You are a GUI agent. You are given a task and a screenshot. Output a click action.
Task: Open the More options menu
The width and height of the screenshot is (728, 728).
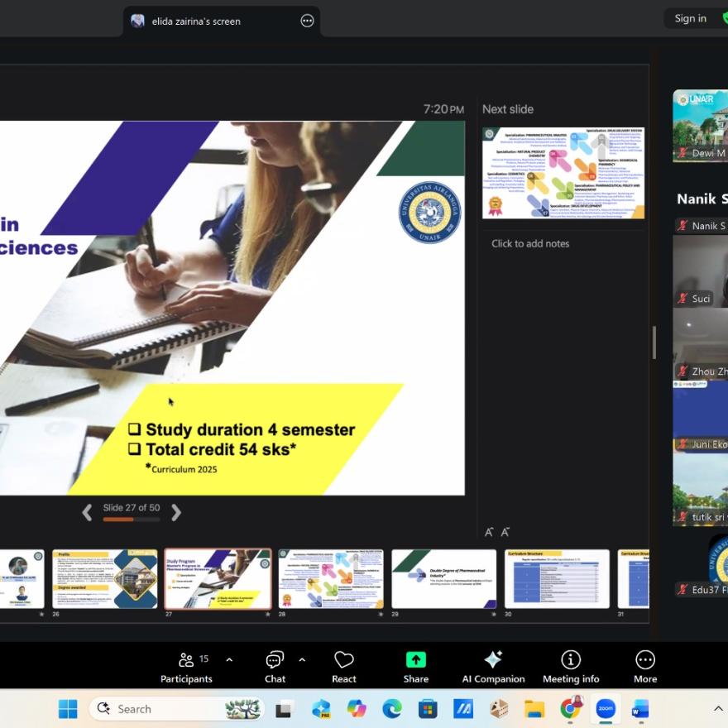pos(644,667)
